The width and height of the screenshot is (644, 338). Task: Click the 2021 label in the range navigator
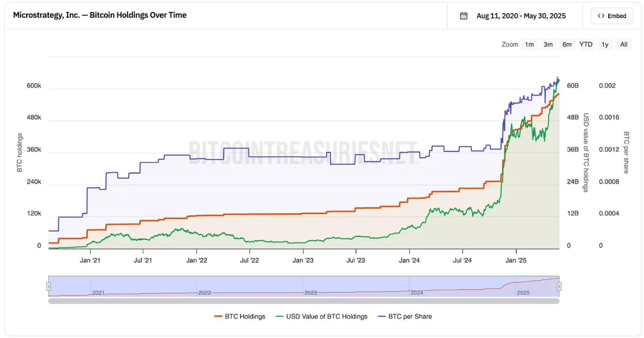[x=98, y=292]
